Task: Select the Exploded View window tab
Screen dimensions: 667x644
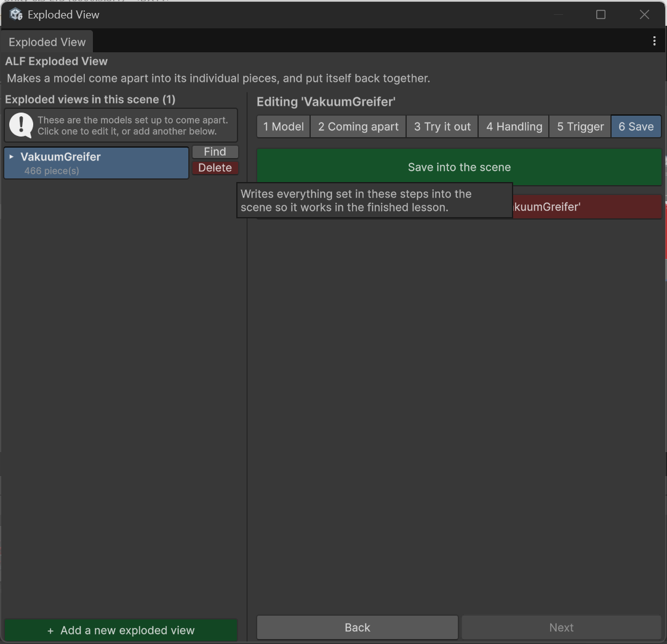Action: tap(47, 42)
